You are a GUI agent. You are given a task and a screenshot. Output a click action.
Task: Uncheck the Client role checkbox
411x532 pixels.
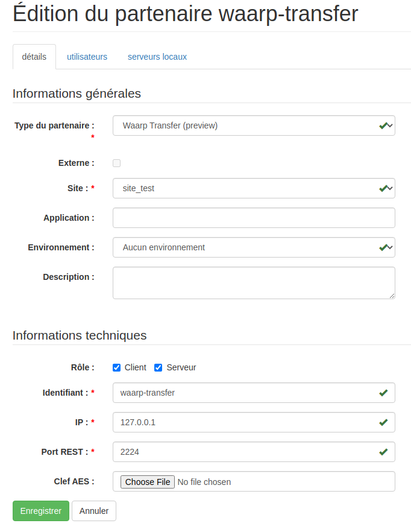(x=117, y=368)
